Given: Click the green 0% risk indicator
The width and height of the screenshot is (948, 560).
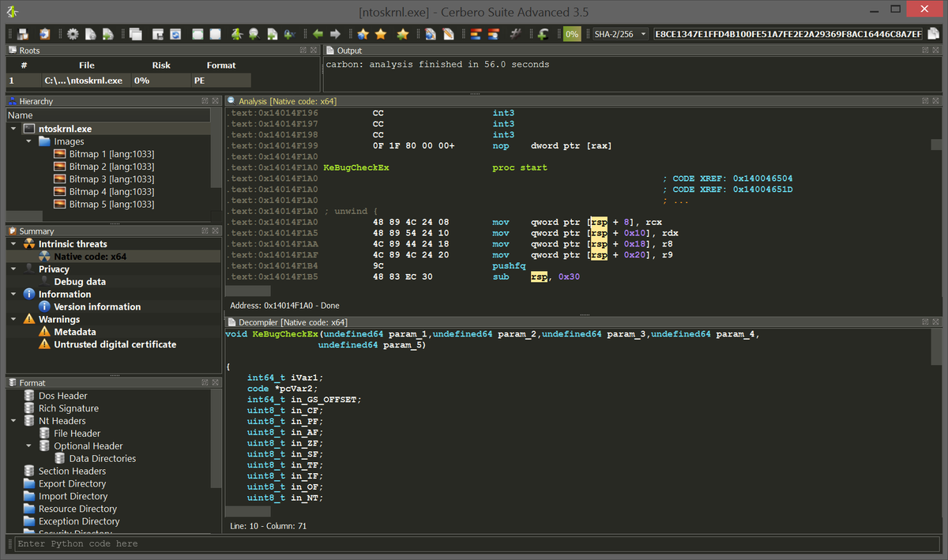Looking at the screenshot, I should (x=571, y=34).
